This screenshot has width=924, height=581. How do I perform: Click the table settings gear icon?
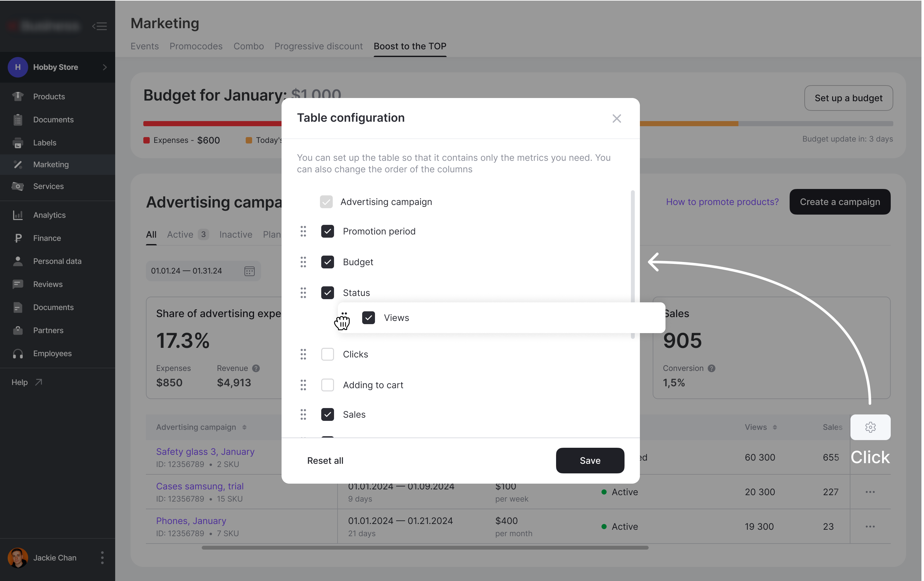[x=870, y=427]
